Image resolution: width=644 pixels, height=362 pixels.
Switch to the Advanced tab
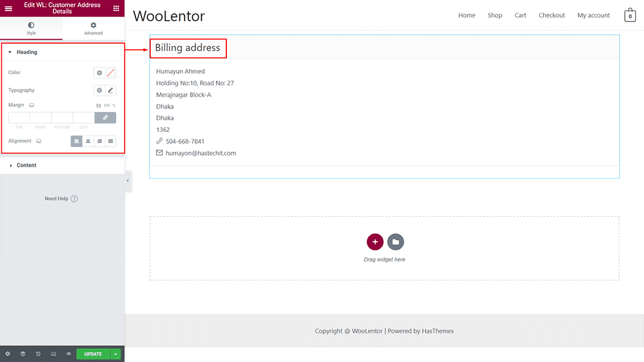pos(93,28)
